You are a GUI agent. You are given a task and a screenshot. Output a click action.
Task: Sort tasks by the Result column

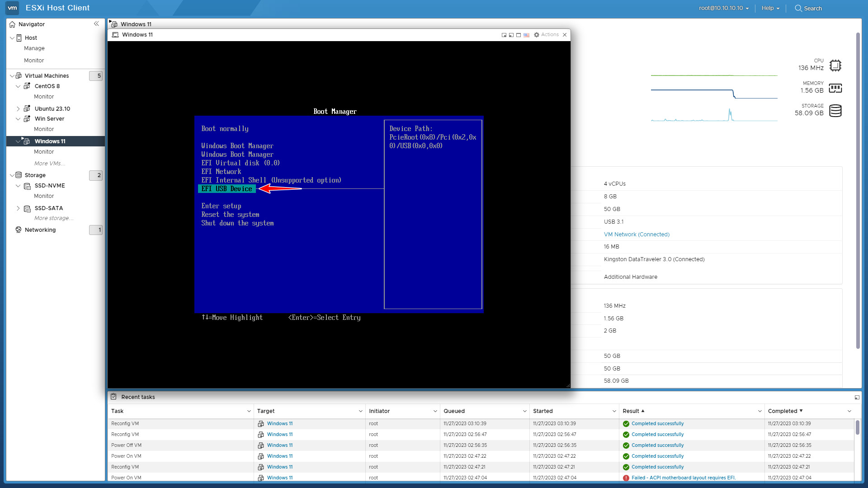pyautogui.click(x=631, y=411)
